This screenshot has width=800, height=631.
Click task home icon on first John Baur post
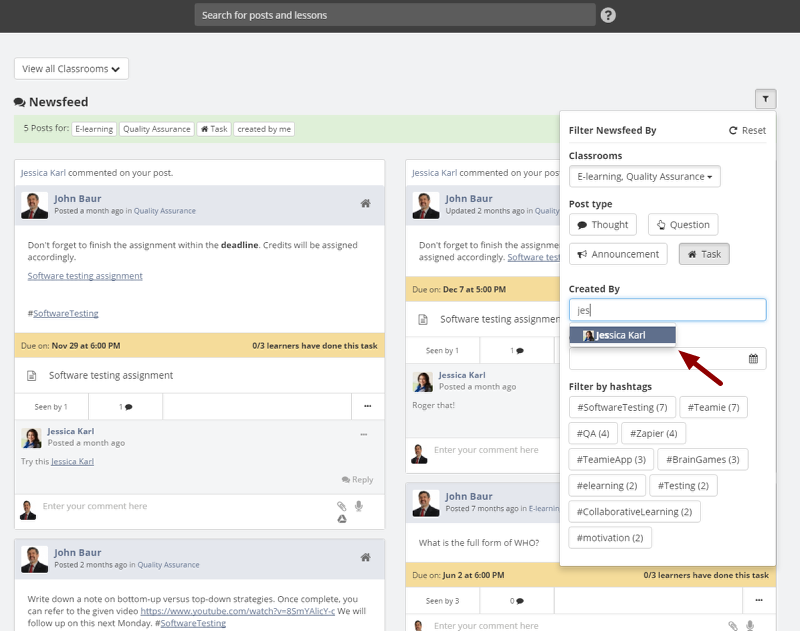coord(365,204)
